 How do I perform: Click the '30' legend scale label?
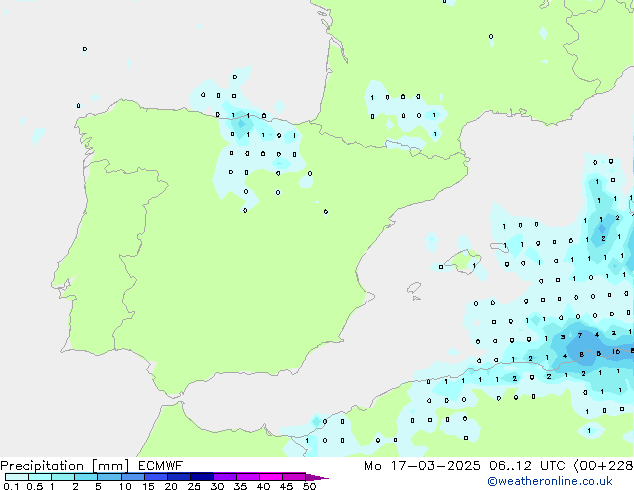click(x=217, y=486)
